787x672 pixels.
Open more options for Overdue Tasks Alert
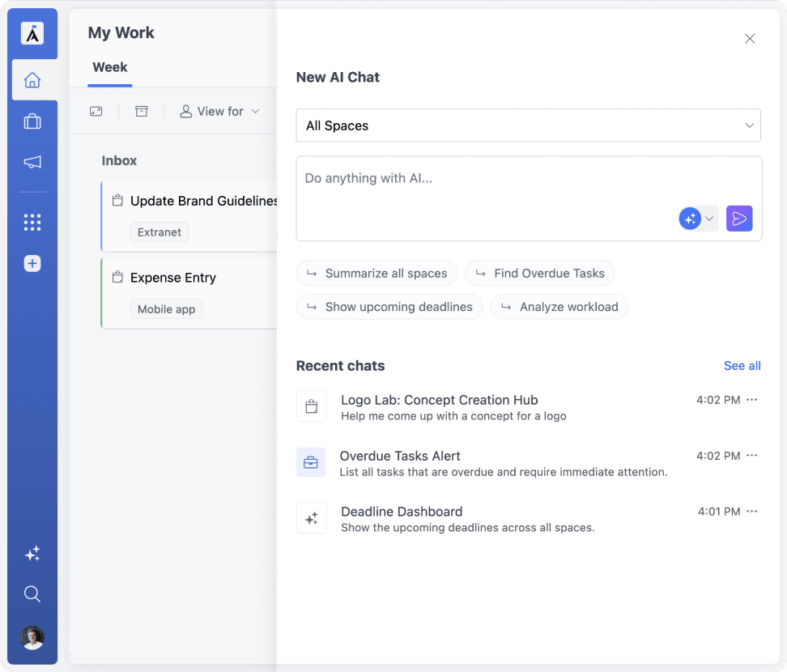[752, 455]
